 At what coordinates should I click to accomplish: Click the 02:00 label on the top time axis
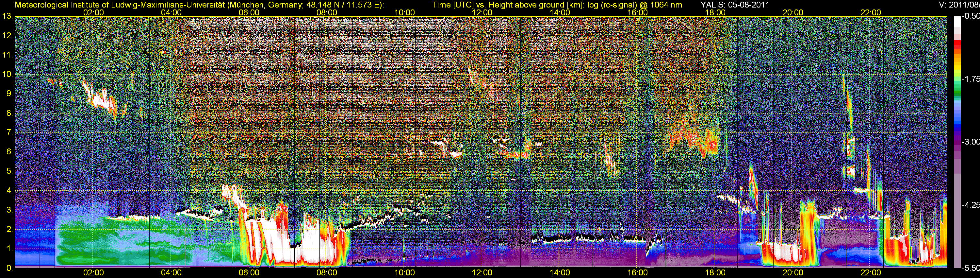(93, 12)
